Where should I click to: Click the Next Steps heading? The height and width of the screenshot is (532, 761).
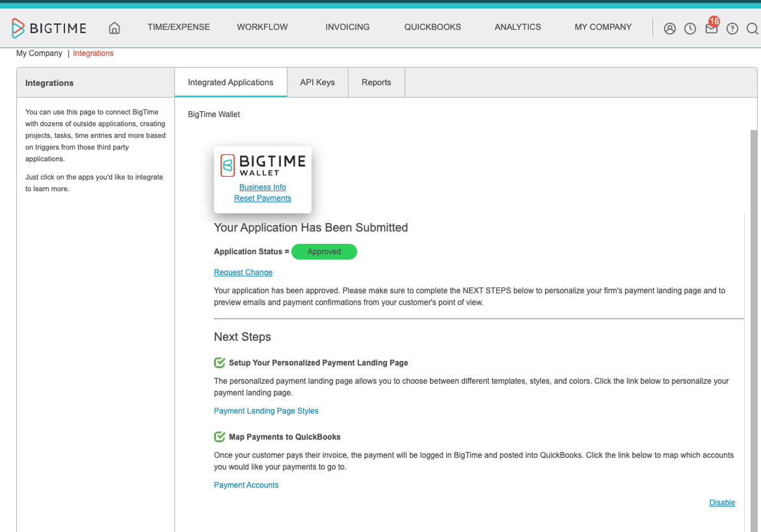(x=243, y=337)
